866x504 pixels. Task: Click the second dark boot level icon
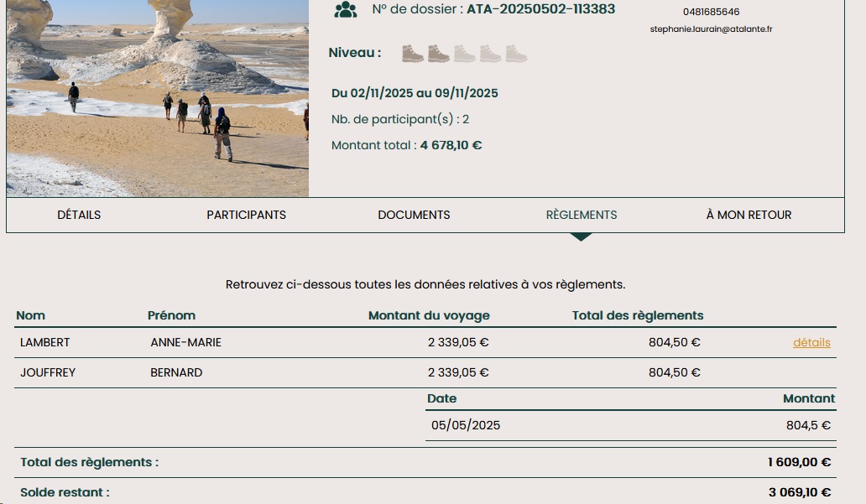point(438,54)
